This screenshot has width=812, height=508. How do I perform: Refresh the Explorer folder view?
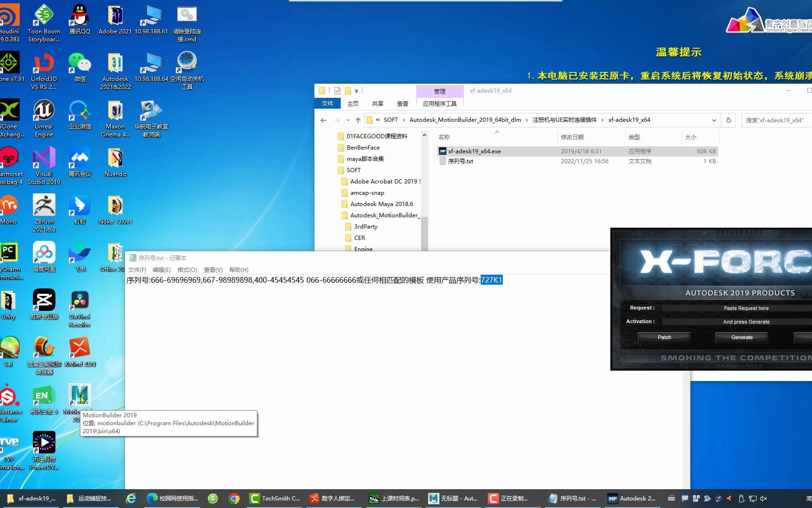coord(728,120)
